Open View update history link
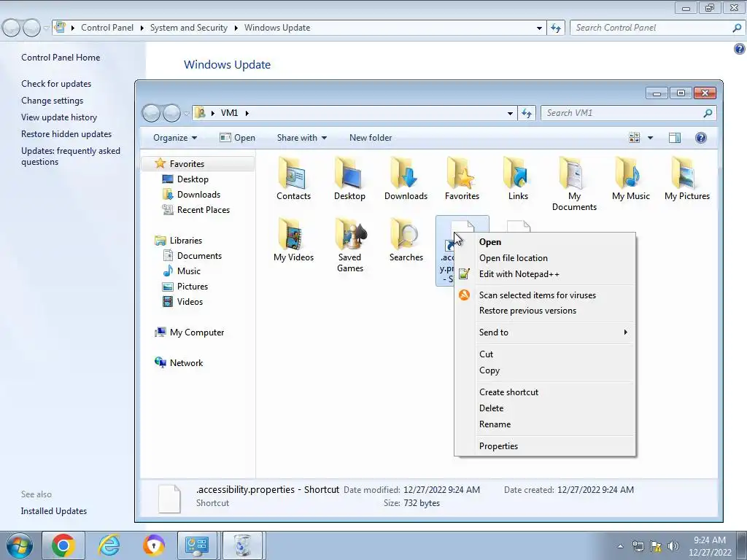747x560 pixels. 58,117
